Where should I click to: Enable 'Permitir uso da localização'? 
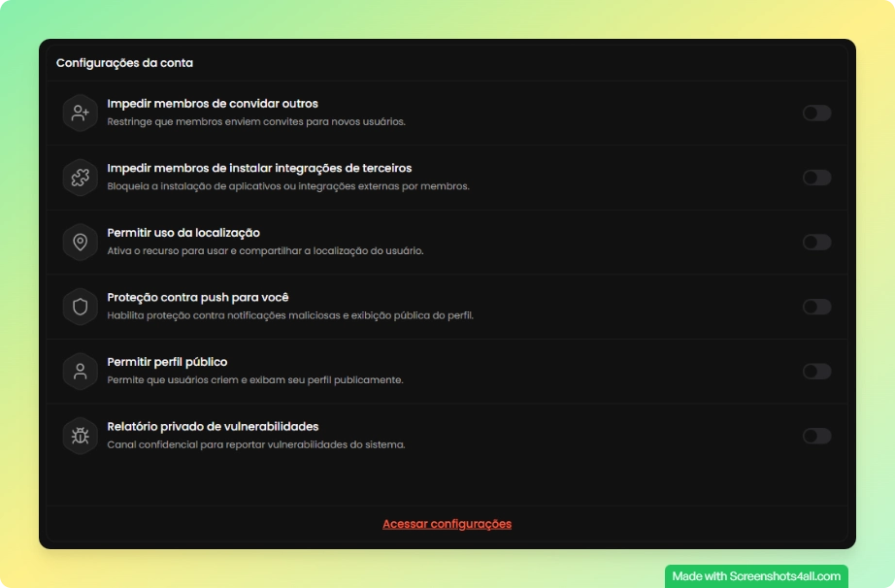click(x=816, y=242)
